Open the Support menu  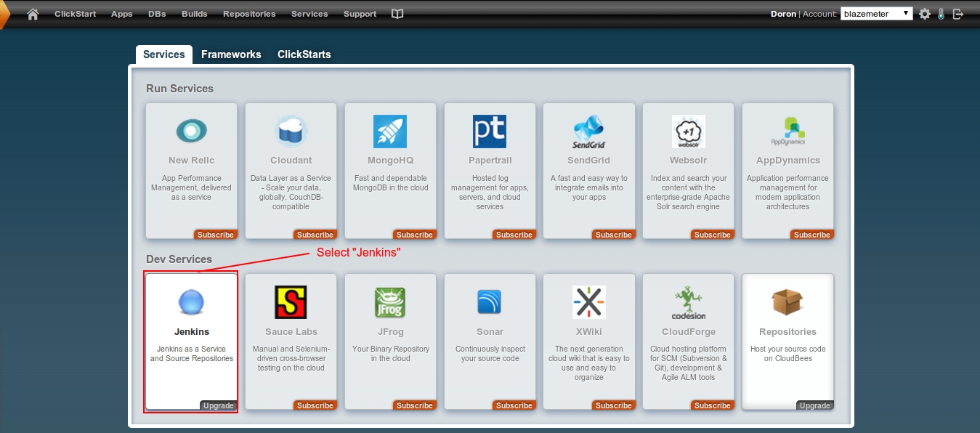pyautogui.click(x=360, y=14)
